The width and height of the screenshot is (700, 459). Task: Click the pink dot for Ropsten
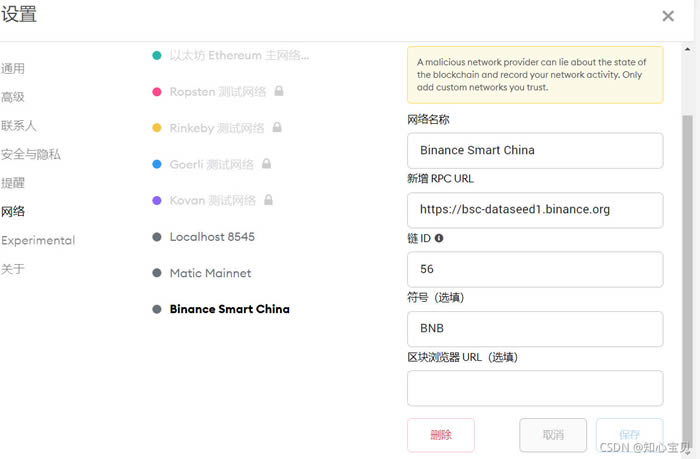pos(157,92)
